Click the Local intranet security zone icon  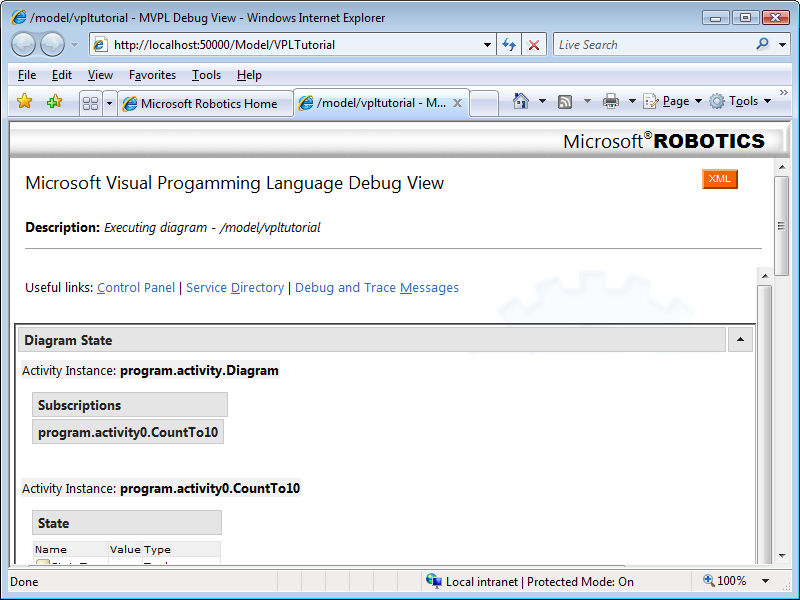434,581
